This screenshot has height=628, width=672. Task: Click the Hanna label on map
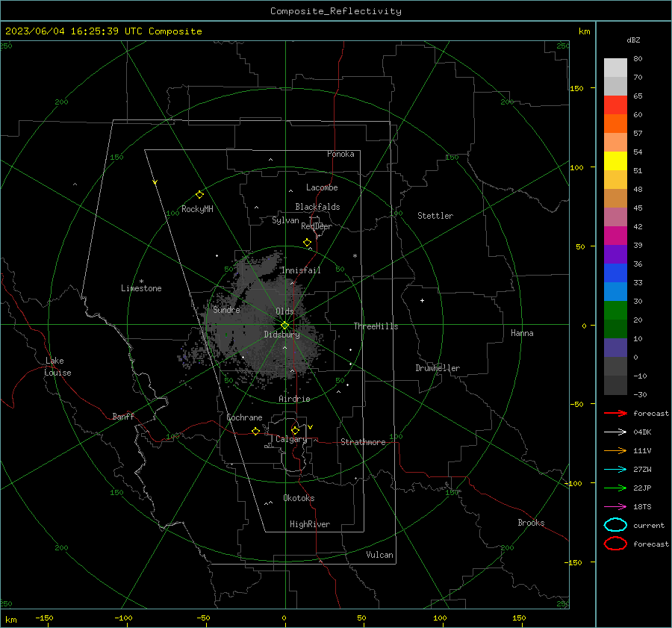(522, 333)
